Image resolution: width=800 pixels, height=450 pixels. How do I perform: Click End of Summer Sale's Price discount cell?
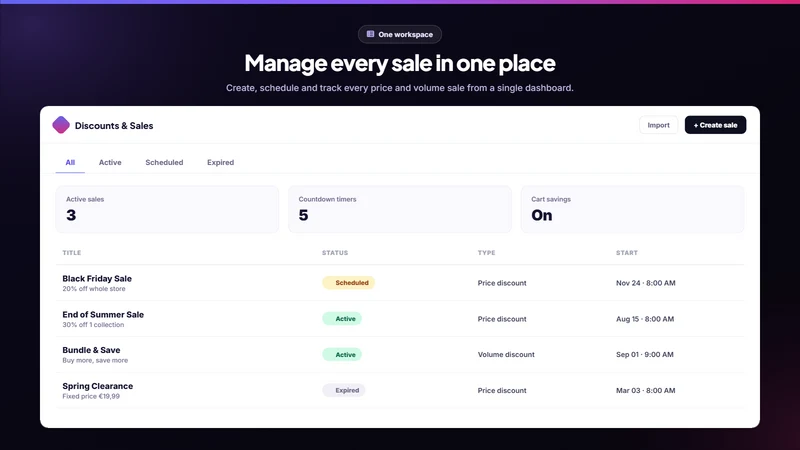click(502, 319)
